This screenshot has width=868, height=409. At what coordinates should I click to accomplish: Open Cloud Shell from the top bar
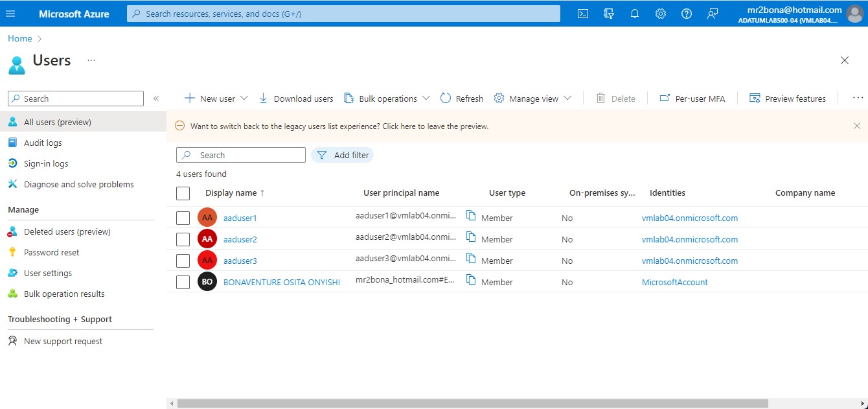[582, 13]
